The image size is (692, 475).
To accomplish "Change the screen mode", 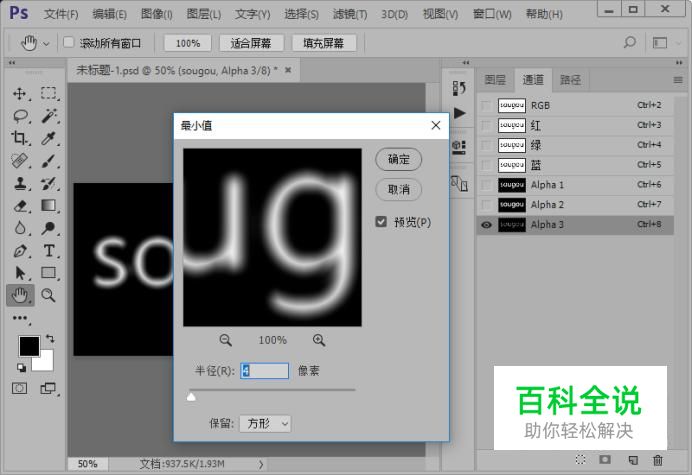I will (x=47, y=388).
